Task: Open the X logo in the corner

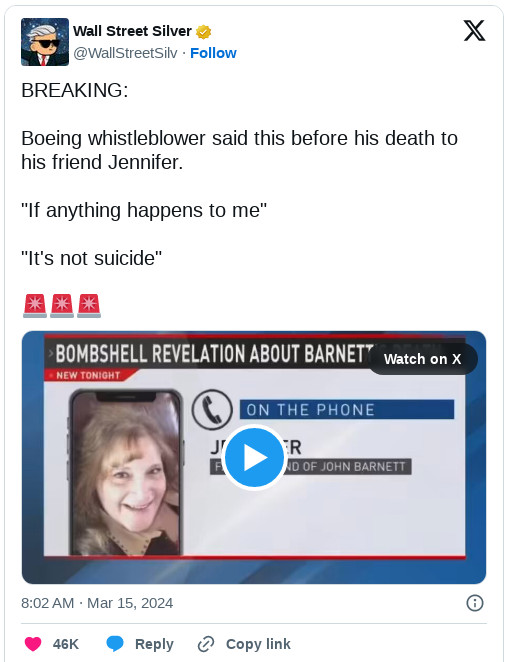Action: coord(475,31)
